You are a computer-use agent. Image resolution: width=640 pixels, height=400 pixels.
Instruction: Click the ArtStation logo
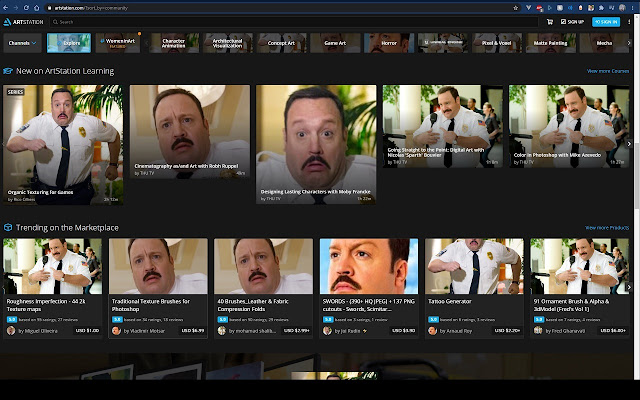[x=23, y=22]
